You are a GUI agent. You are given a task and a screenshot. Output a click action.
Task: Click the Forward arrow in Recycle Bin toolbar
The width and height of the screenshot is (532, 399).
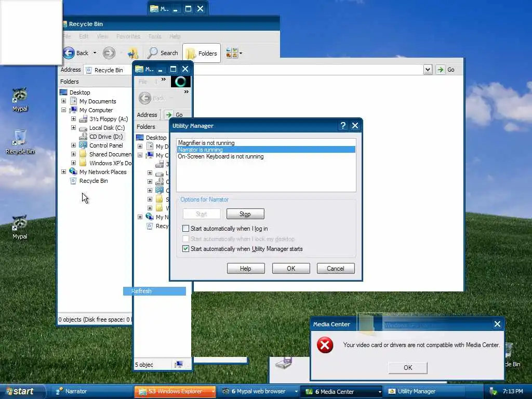click(109, 53)
